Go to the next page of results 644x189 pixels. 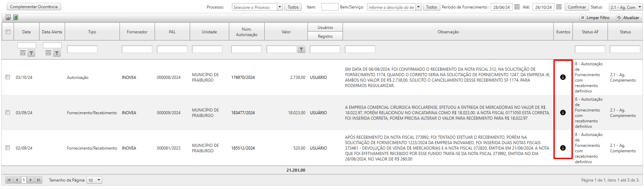[31, 180]
